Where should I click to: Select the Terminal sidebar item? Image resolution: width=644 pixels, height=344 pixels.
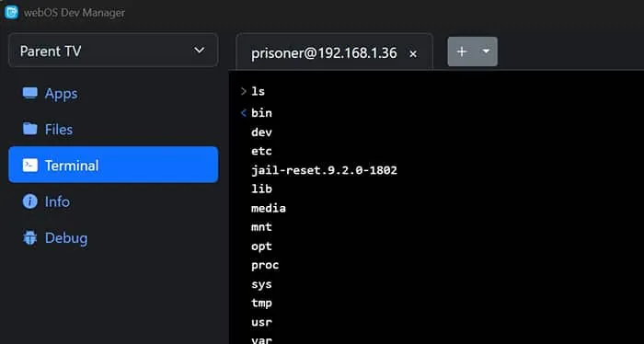(113, 165)
